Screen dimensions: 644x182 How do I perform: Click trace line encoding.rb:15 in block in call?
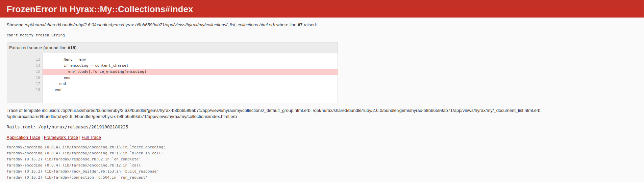click(85, 153)
